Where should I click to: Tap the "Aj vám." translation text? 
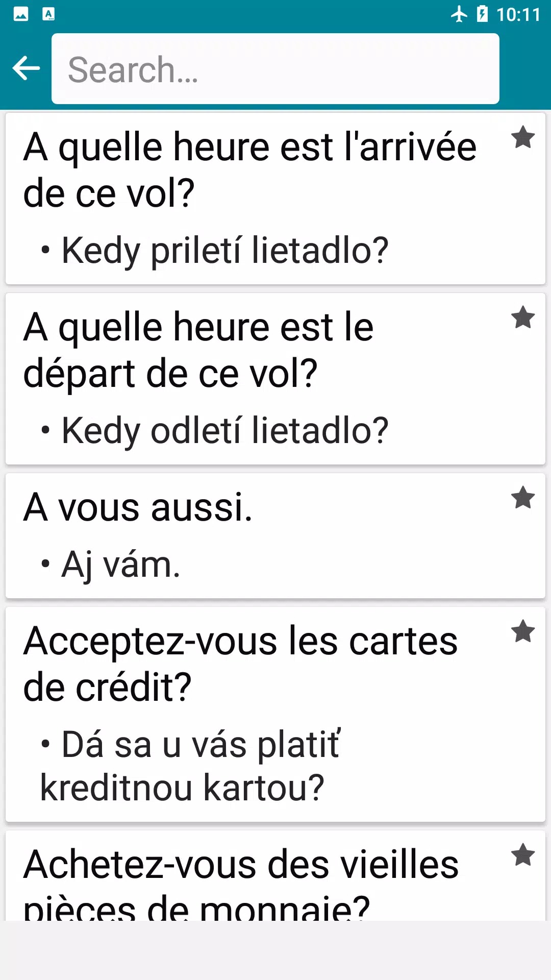click(120, 565)
